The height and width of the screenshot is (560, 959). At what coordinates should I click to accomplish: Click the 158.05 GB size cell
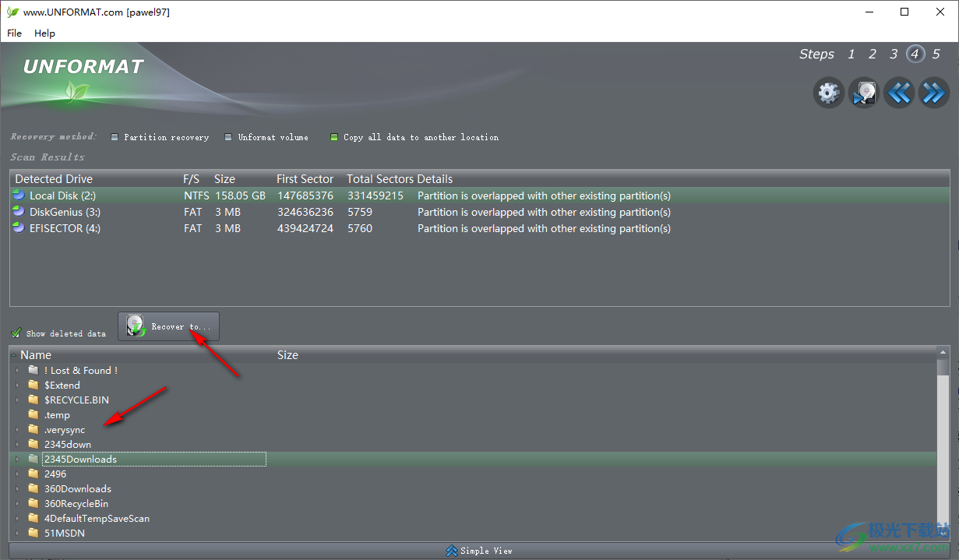(240, 195)
